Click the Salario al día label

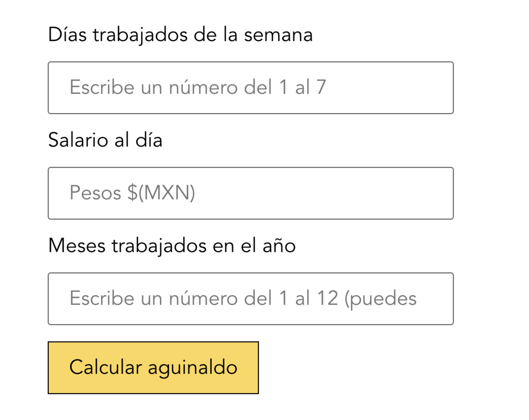106,140
